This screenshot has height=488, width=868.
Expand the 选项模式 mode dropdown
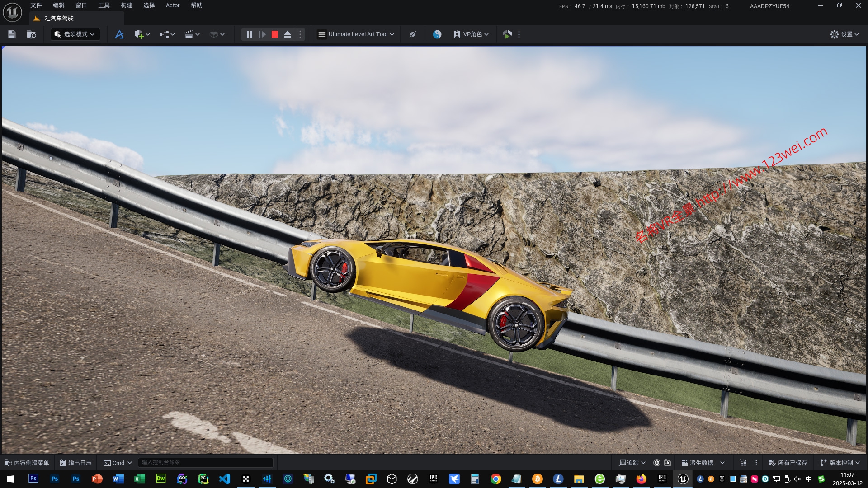[75, 34]
